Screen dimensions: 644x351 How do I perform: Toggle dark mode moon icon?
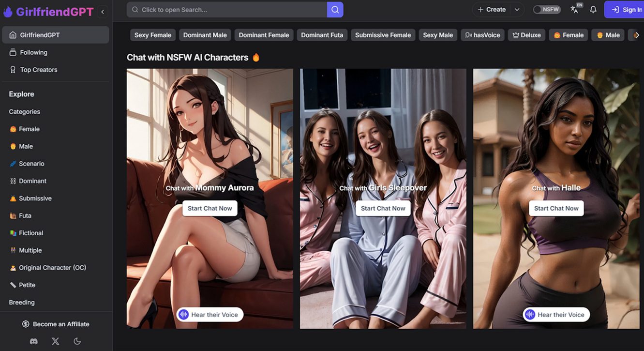point(77,341)
